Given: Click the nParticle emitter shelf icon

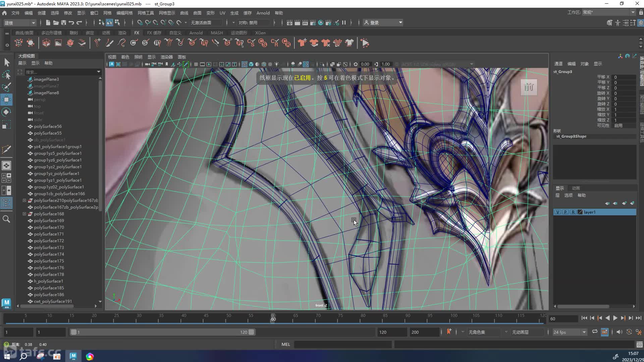Looking at the screenshot, I should [x=18, y=43].
